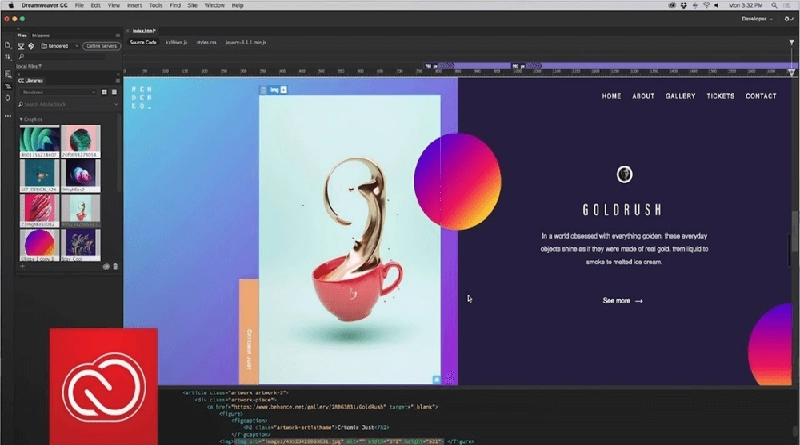800x445 pixels.
Task: Switch to the Source Code tab
Action: (x=143, y=43)
